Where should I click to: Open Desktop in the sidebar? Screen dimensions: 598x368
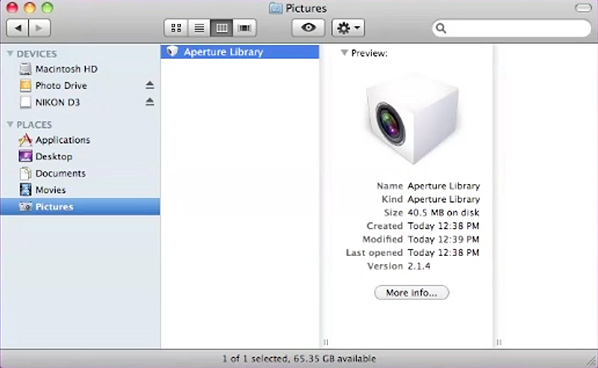(80, 157)
